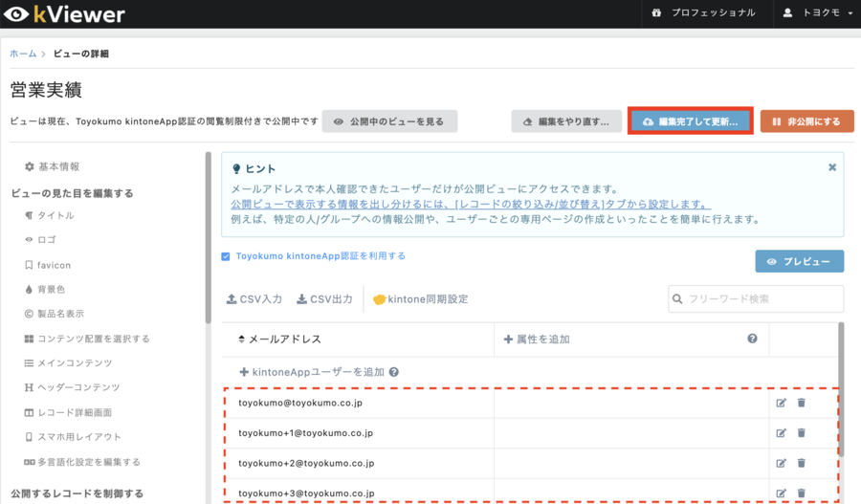The image size is (861, 504).
Task: Select the toyokumo+1@toyokumo.co.jp email text
Action: [306, 433]
